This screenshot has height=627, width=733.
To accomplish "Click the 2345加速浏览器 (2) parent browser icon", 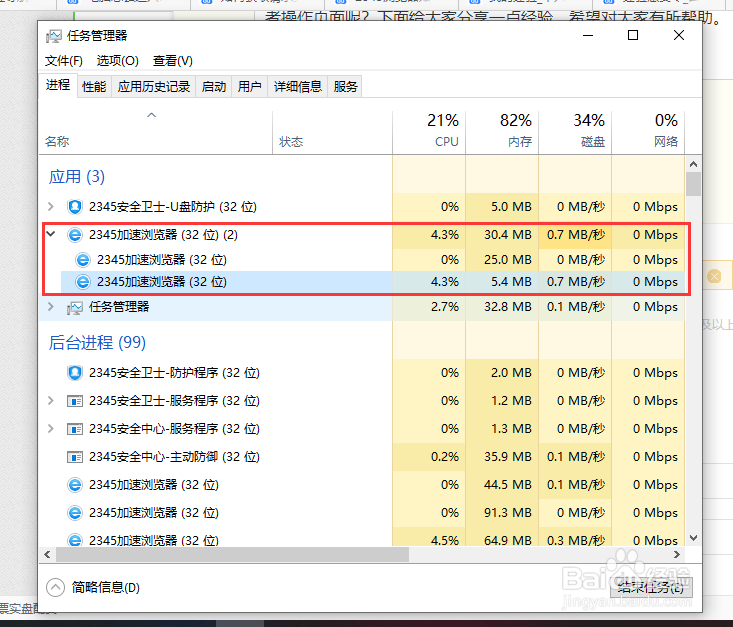I will point(75,234).
